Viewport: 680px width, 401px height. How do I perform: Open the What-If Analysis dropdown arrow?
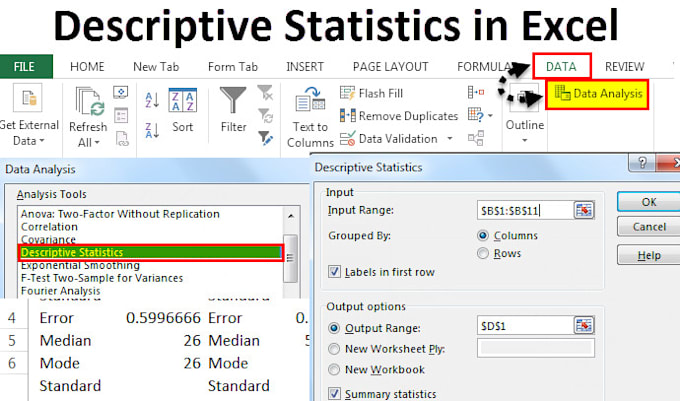tap(490, 116)
